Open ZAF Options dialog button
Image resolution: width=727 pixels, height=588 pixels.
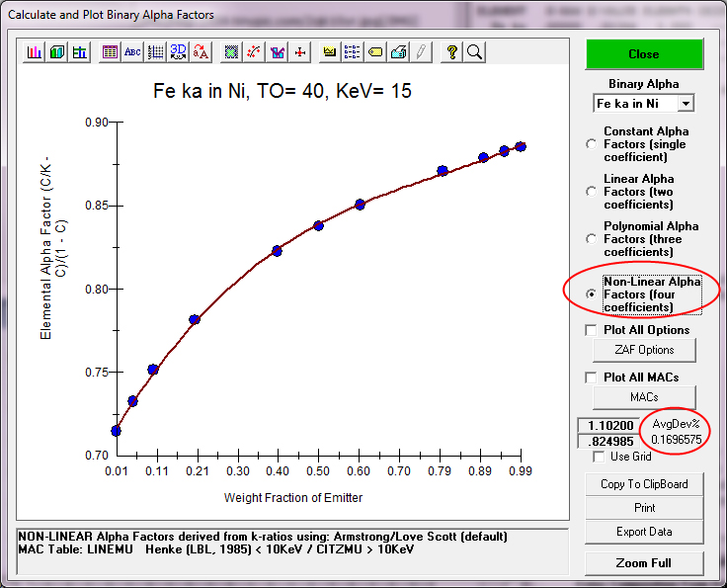tap(643, 350)
